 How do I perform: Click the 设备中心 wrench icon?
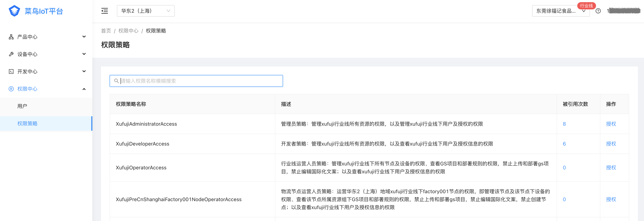(x=11, y=54)
